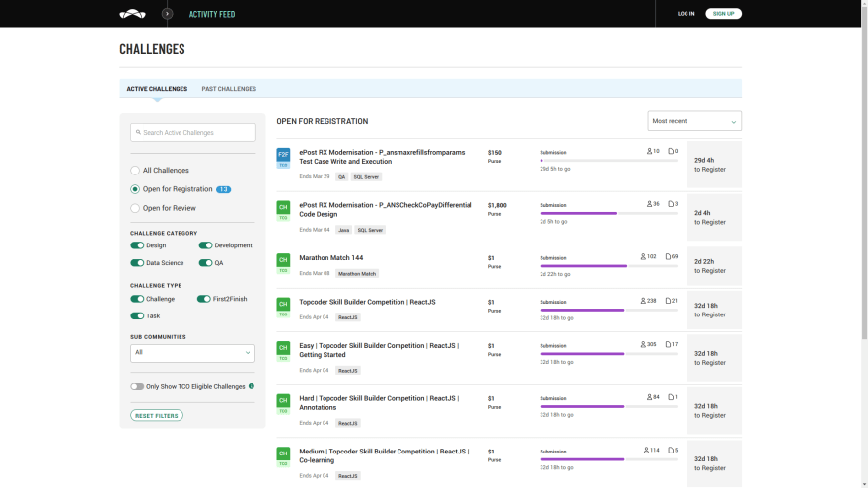868x488 pixels.
Task: Click registrants icon showing 114
Action: coord(646,450)
